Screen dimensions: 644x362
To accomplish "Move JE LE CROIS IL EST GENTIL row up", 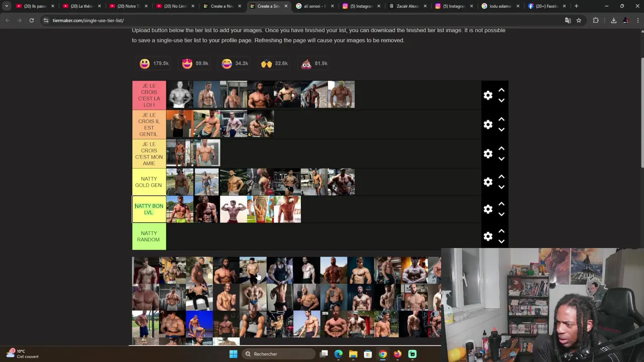I will pos(502,119).
